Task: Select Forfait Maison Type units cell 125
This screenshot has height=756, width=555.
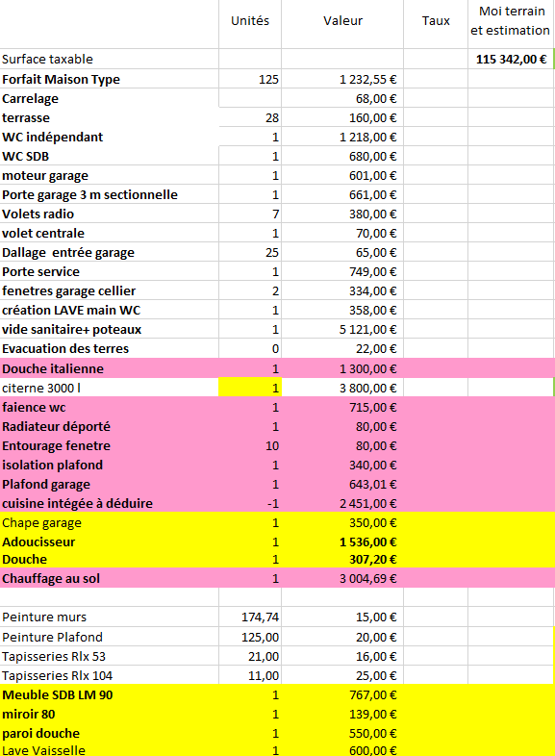Action: [x=250, y=79]
